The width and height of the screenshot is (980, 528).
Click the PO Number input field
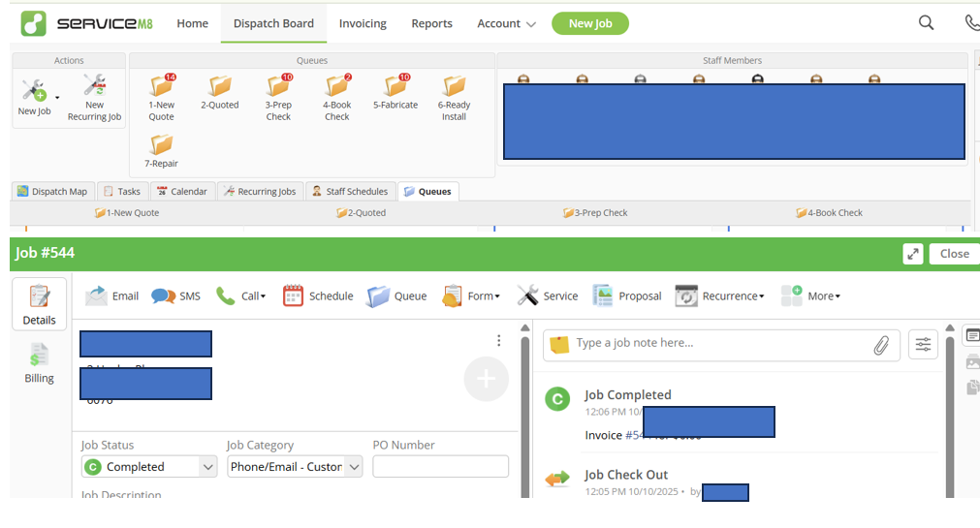[x=440, y=467]
